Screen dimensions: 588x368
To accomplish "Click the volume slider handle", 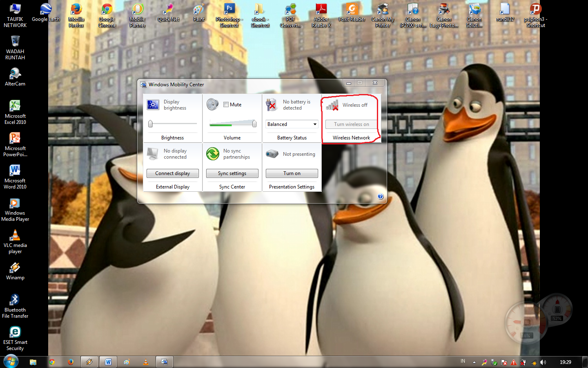I will 254,123.
